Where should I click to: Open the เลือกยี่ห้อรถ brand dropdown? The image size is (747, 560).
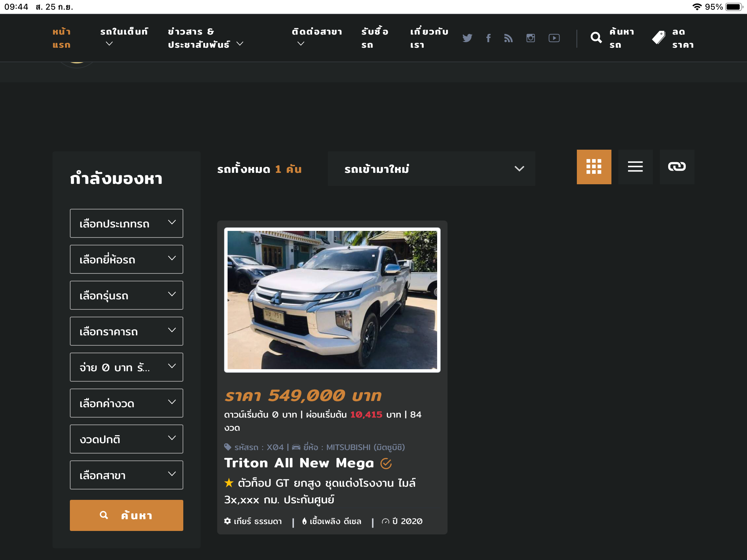pos(126,259)
